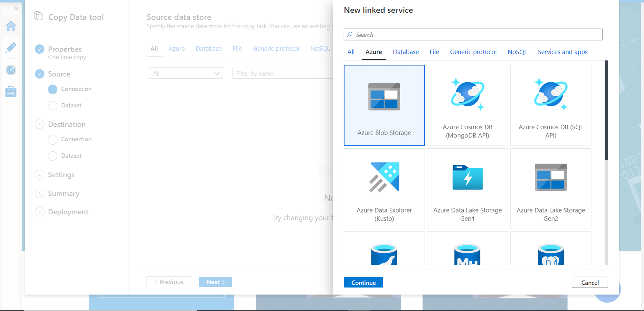Click the search magnifier icon
The height and width of the screenshot is (311, 644).
pos(350,34)
